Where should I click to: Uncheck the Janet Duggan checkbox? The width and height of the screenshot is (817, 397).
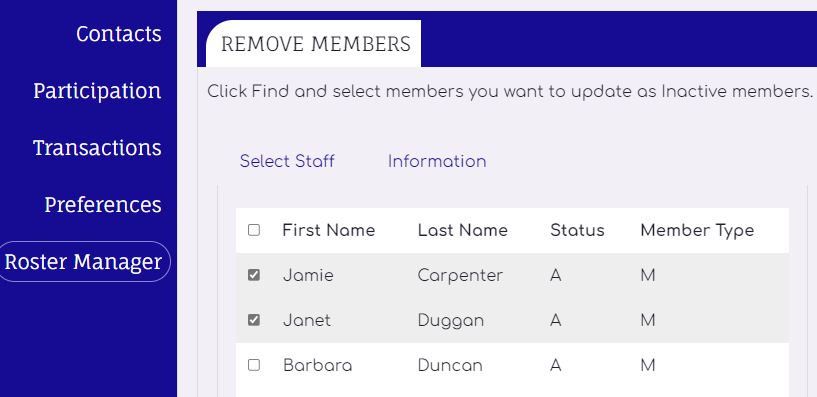(x=254, y=320)
